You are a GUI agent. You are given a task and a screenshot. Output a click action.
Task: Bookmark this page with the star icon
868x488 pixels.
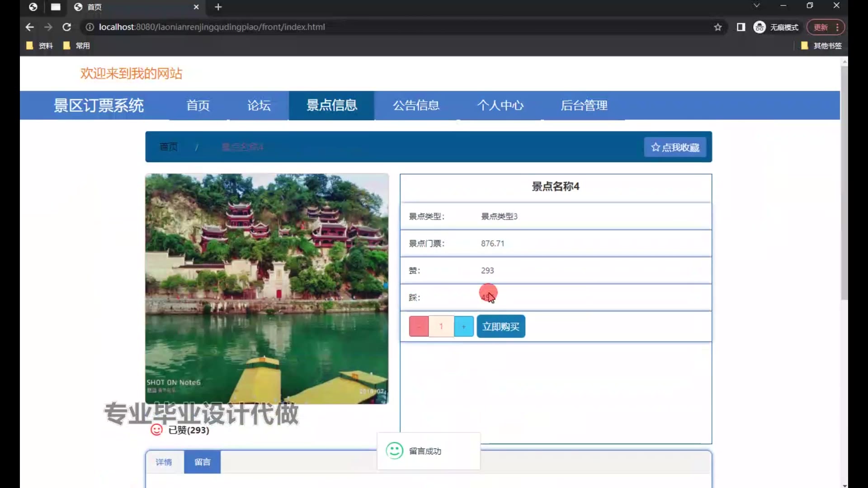[718, 27]
